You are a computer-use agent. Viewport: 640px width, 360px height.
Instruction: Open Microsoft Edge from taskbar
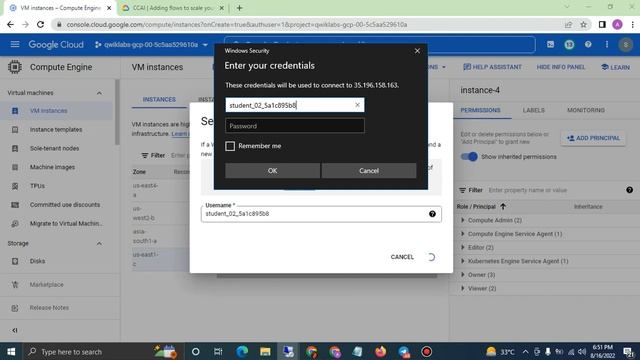pos(242,351)
